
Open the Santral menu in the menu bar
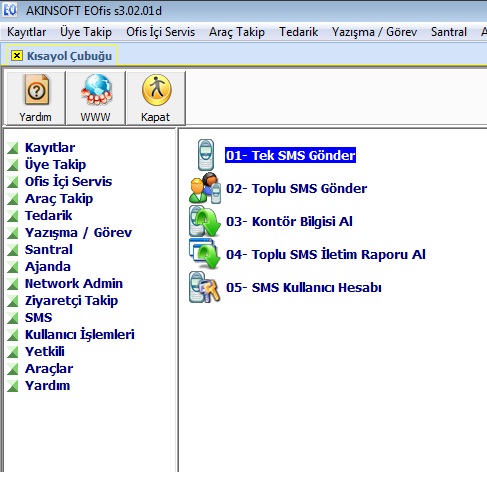[449, 32]
